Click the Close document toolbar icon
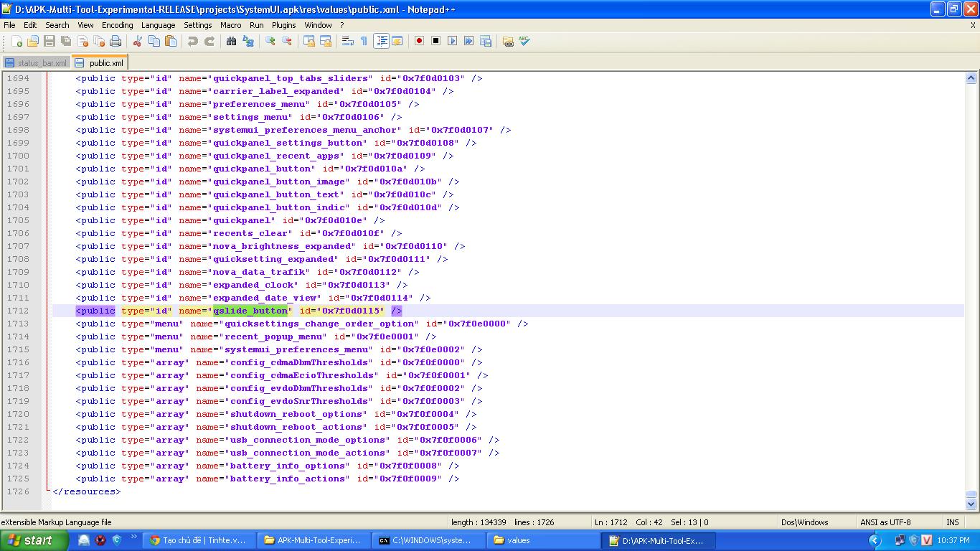 pyautogui.click(x=83, y=42)
